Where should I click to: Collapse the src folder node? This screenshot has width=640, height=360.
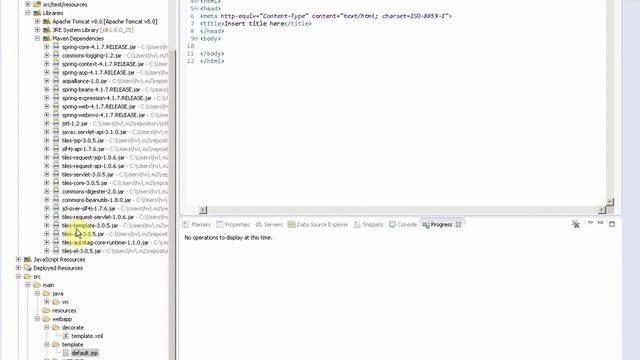[x=18, y=277]
